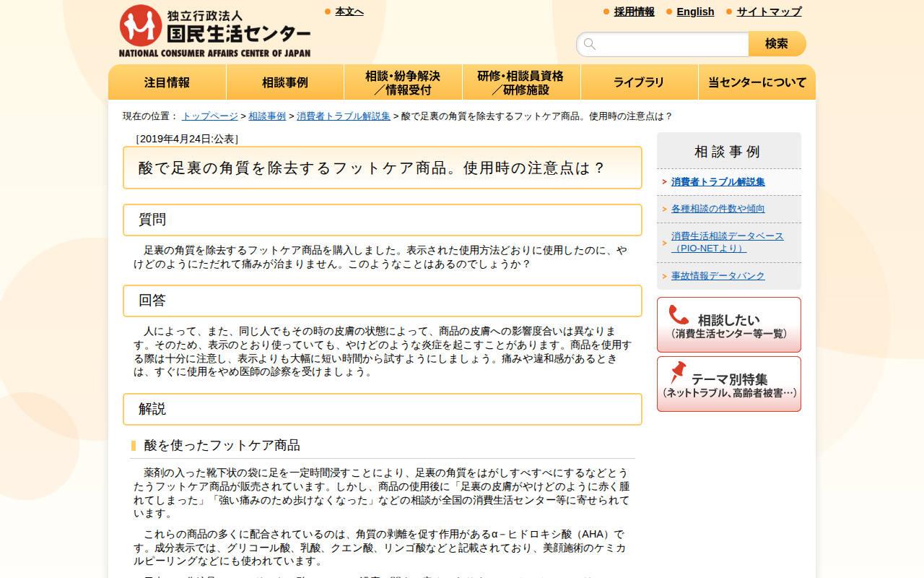Image resolution: width=924 pixels, height=578 pixels.
Task: Open 事故情報データバンク sidebar link
Action: [718, 276]
